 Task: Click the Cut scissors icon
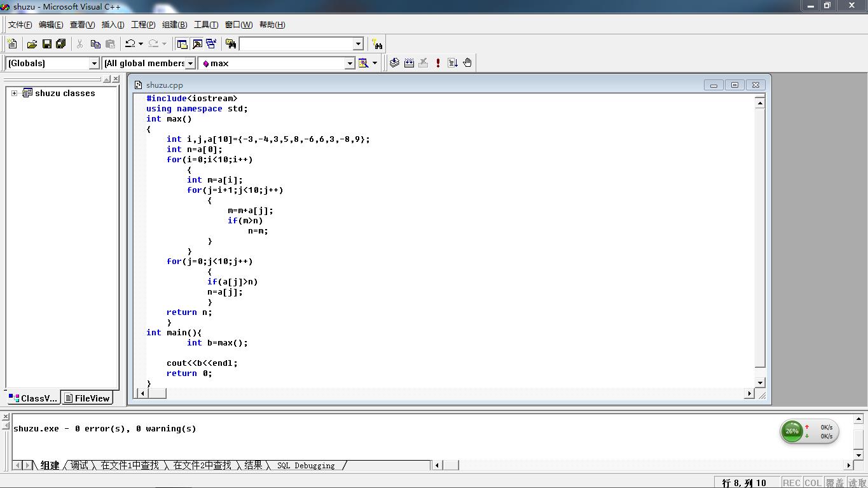(80, 44)
